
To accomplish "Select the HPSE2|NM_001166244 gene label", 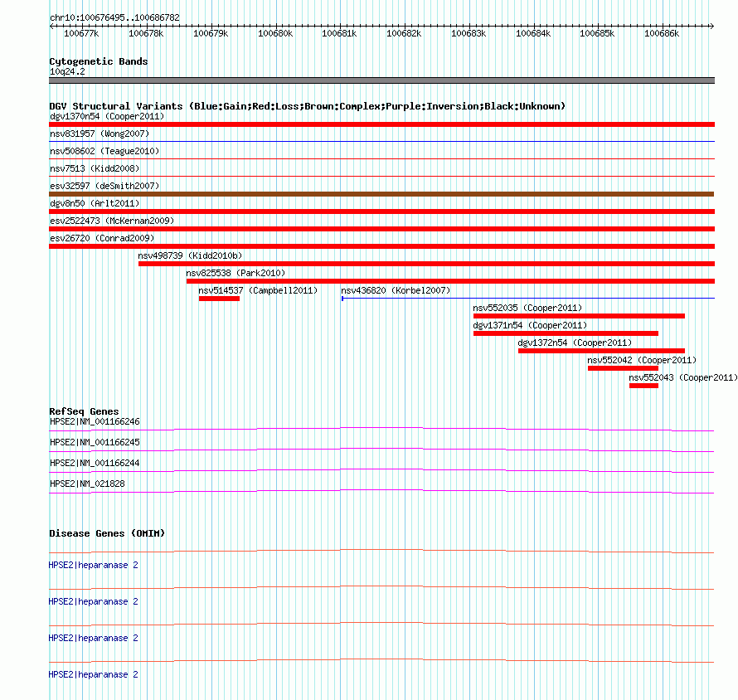I will click(95, 463).
